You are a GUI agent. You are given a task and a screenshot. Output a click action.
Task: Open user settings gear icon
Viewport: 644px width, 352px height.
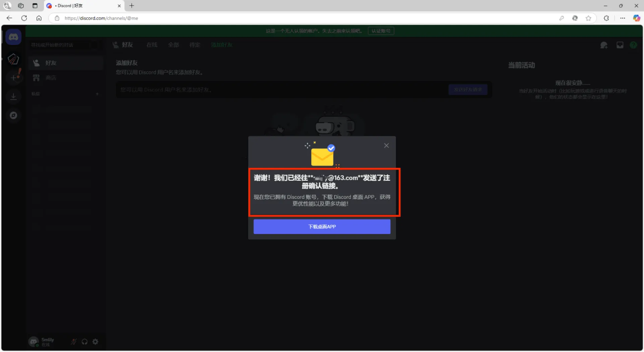(95, 342)
